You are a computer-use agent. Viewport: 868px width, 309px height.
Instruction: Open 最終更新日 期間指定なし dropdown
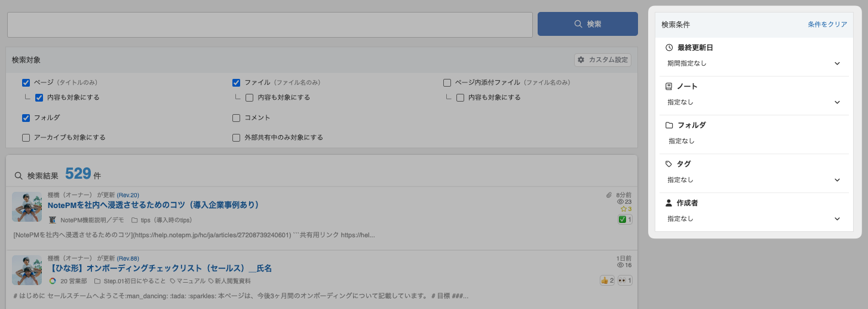754,63
